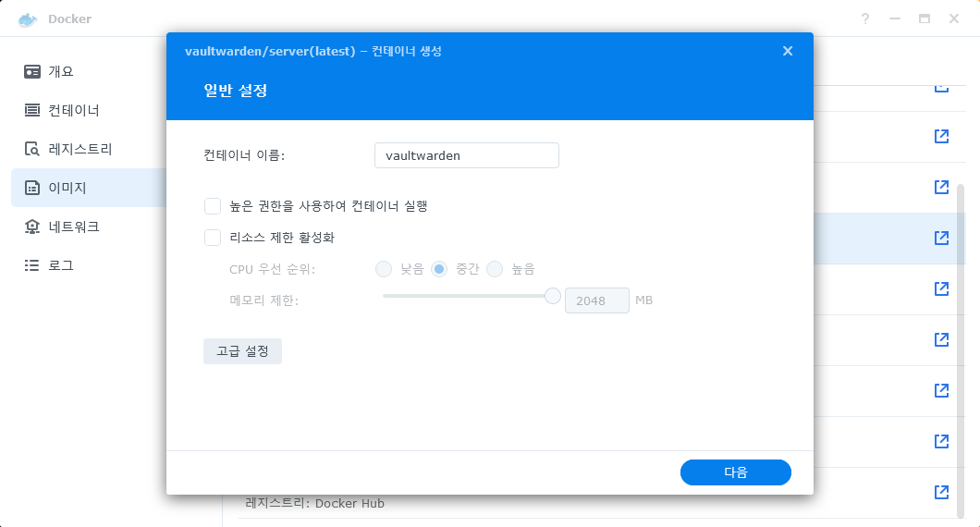Open Docker help question mark icon
The width and height of the screenshot is (980, 527).
pyautogui.click(x=865, y=18)
